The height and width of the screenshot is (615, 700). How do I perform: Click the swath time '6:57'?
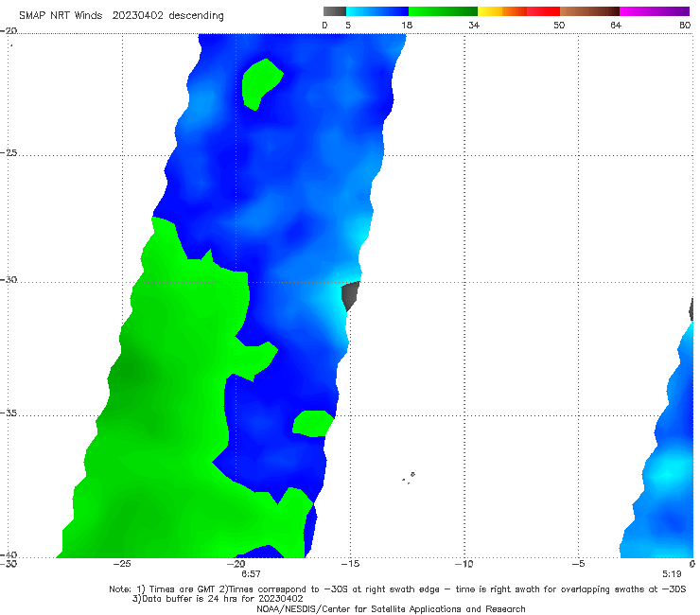click(x=251, y=574)
